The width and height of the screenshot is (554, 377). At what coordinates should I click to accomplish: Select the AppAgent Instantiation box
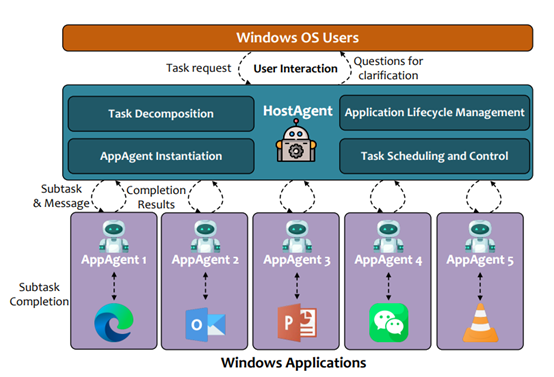(x=161, y=156)
